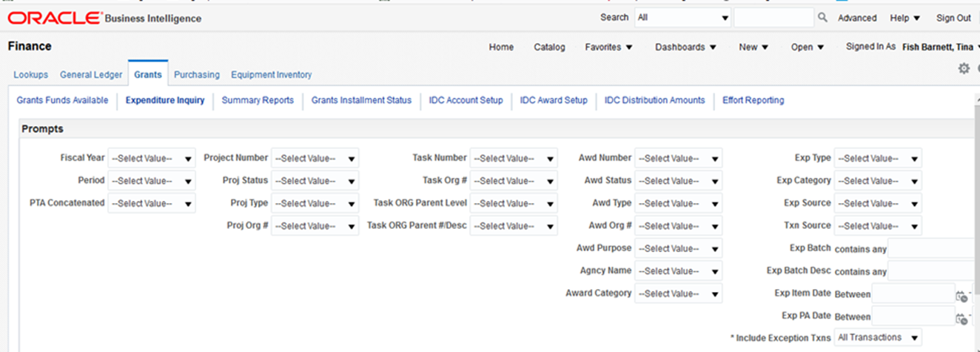
Task: Open the page options gear icon
Action: click(x=963, y=68)
